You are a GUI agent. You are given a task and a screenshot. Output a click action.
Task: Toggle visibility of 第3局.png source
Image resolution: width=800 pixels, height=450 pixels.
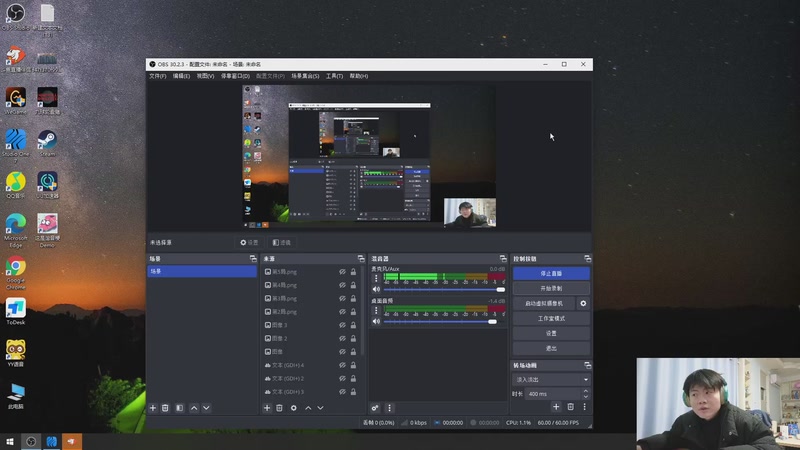342,298
